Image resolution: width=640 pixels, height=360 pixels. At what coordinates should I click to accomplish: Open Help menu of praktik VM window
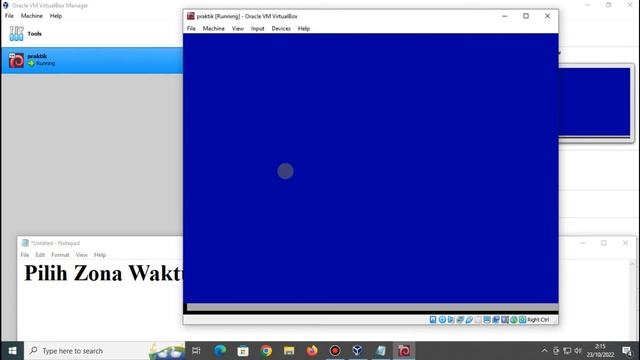pos(304,29)
